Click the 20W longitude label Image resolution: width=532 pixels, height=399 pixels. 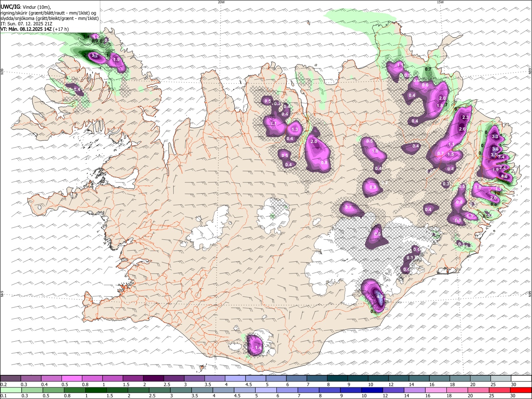(x=221, y=2)
